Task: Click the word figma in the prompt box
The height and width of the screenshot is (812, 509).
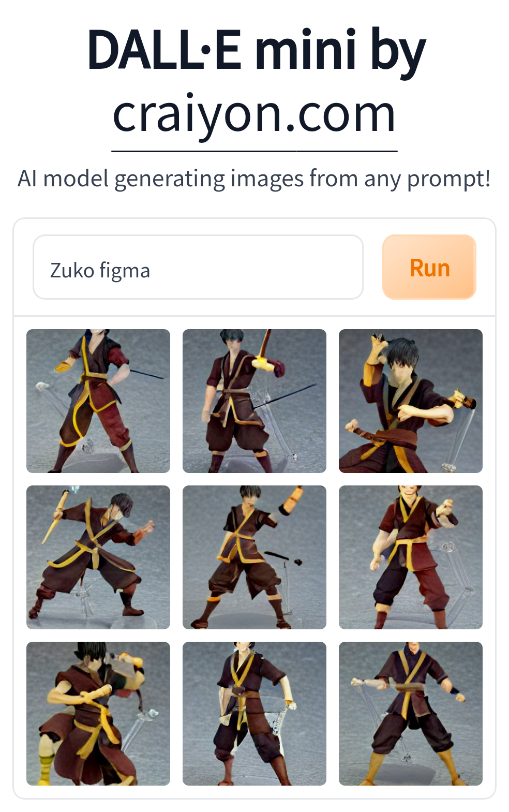Action: [x=125, y=271]
